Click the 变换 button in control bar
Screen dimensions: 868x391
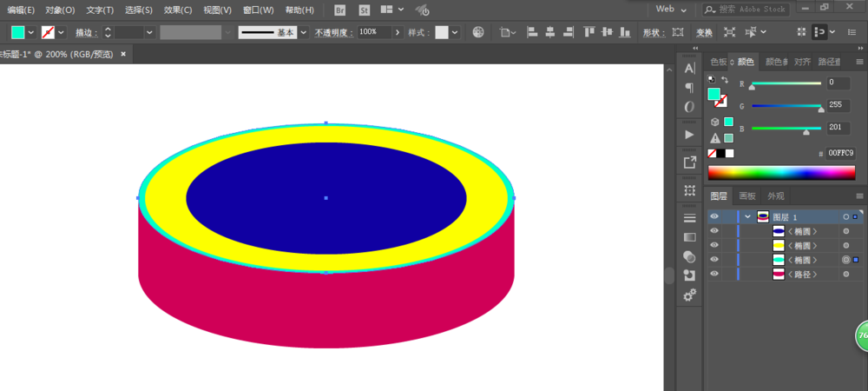pyautogui.click(x=704, y=33)
